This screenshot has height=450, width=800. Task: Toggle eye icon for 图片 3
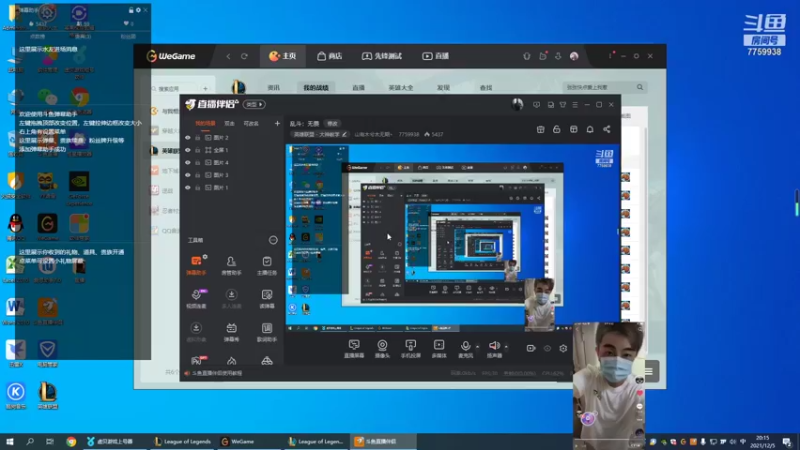(x=188, y=175)
